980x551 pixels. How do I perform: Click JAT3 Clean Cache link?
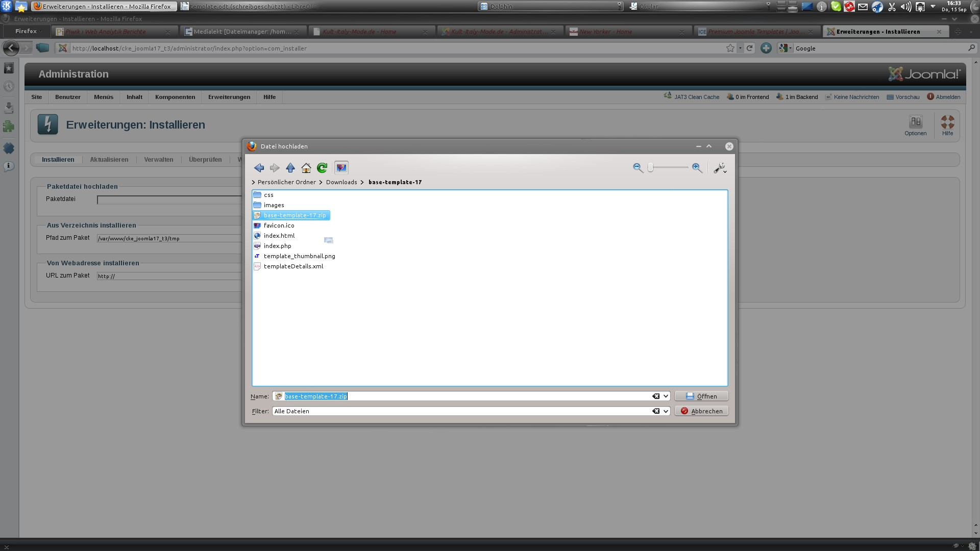coord(692,96)
